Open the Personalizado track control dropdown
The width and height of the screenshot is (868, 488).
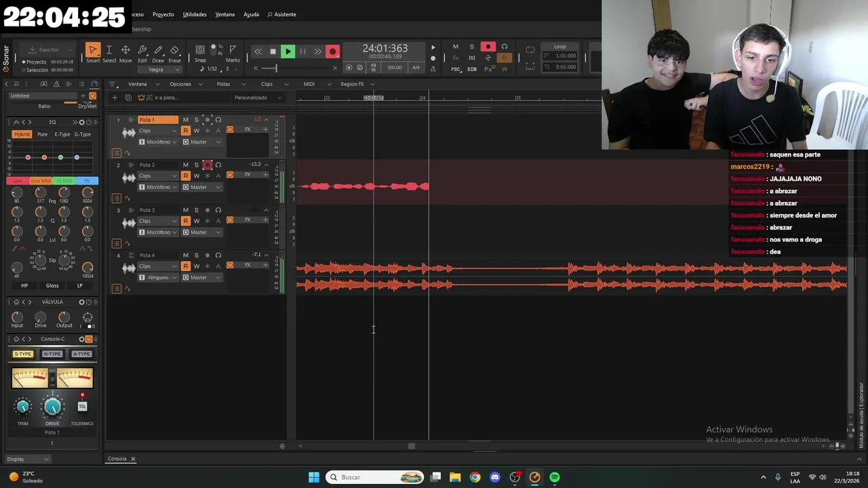[258, 98]
